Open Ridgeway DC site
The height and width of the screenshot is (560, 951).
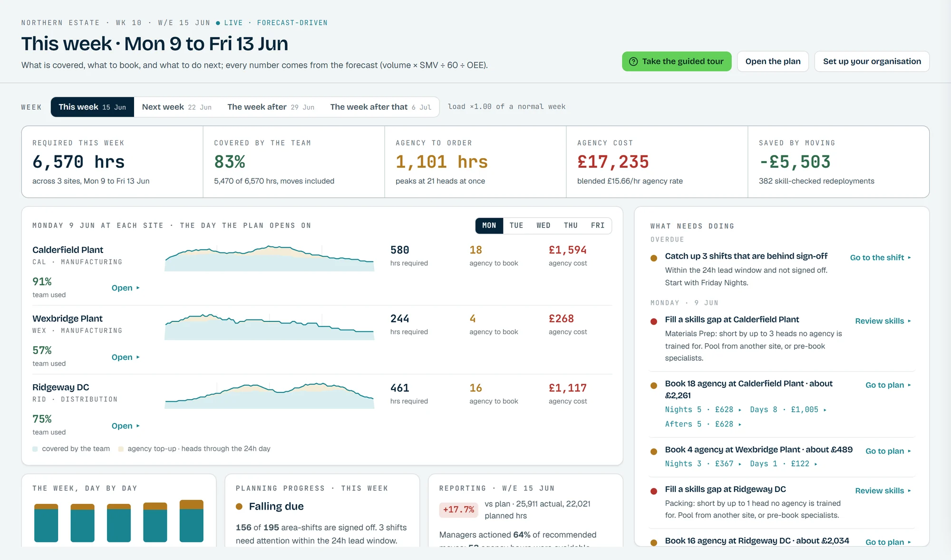126,426
